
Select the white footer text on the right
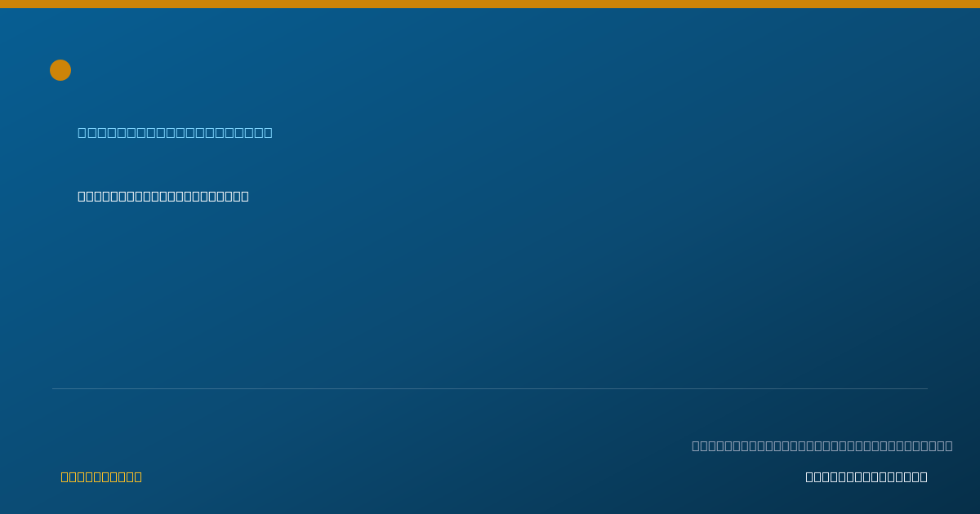click(866, 476)
